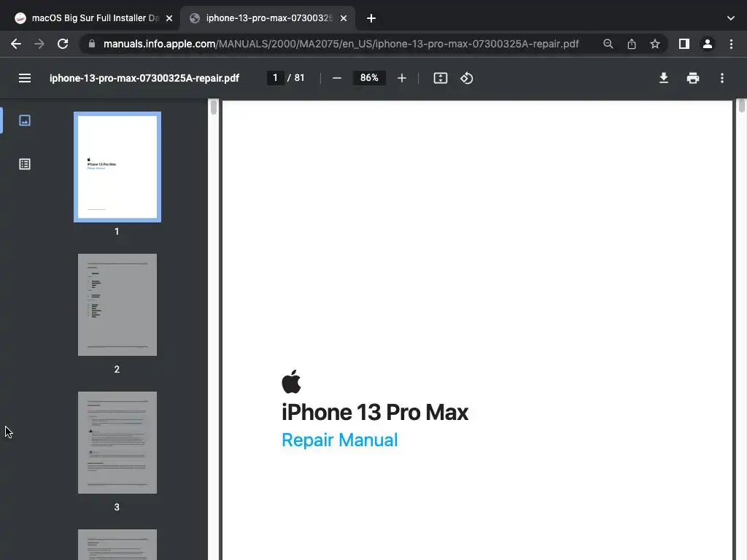Screen dimensions: 747x560
Task: Click the Apple logo on the page
Action: click(291, 381)
